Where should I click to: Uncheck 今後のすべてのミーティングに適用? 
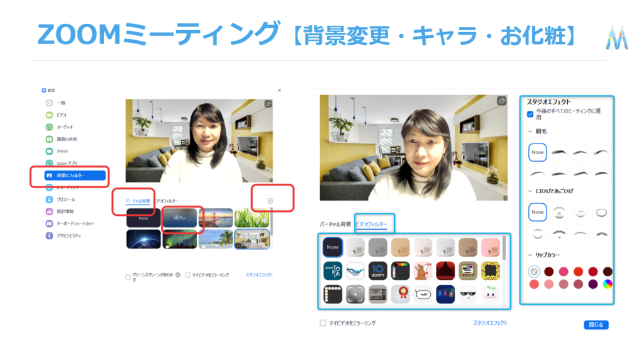[530, 114]
